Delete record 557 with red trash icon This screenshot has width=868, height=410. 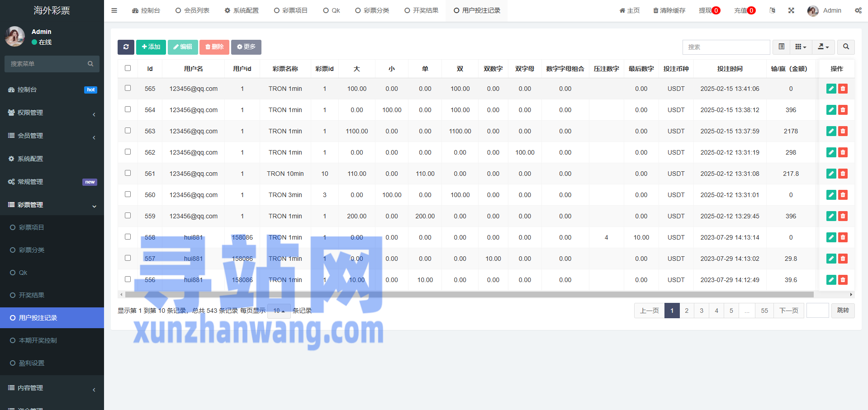[x=843, y=259]
